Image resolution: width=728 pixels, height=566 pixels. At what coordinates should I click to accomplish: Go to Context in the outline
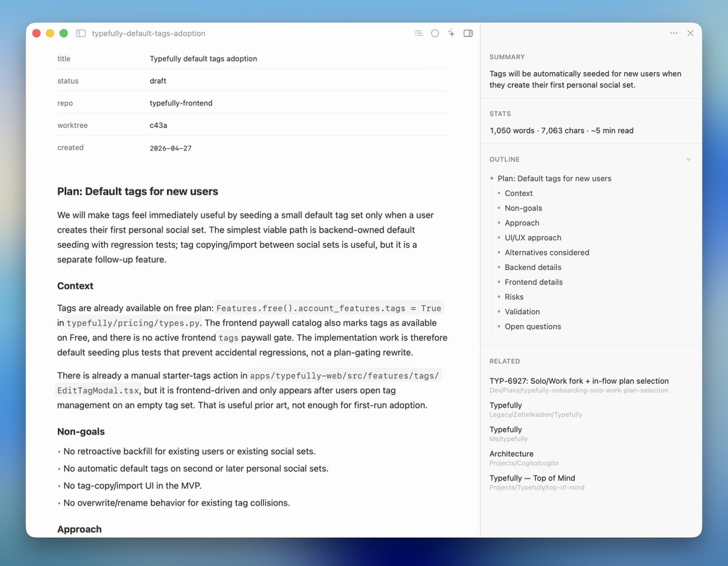(x=519, y=193)
